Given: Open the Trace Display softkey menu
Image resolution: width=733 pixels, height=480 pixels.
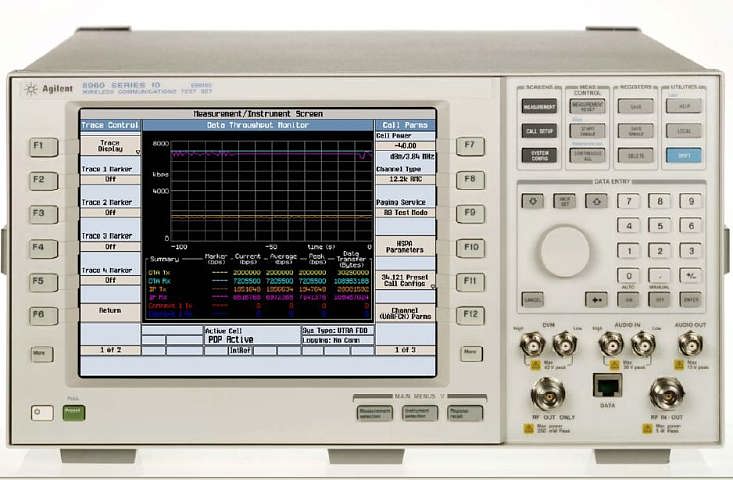Looking at the screenshot, I should 109,147.
